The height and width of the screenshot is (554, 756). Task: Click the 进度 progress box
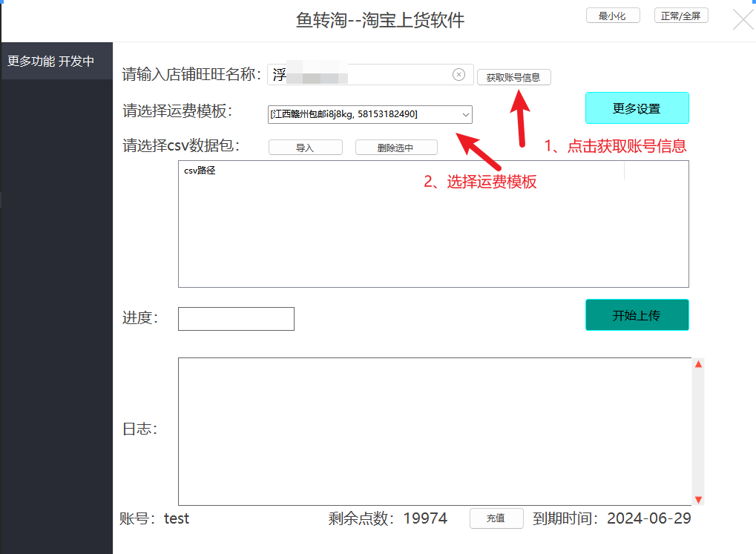[236, 319]
